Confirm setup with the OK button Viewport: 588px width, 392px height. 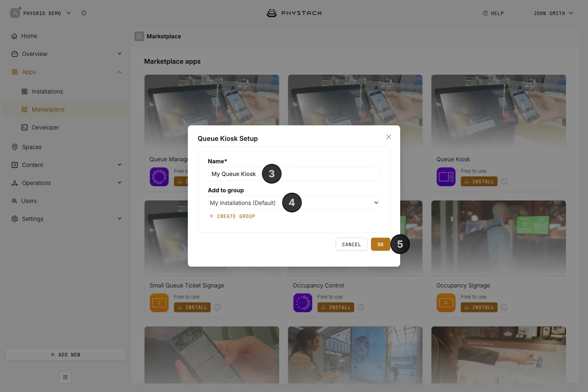coord(381,245)
